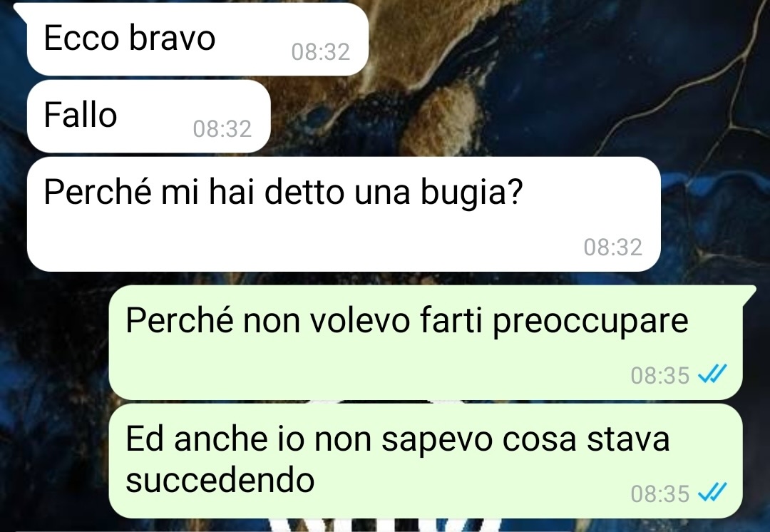
Task: Click the tail of the "Ecco bravo" bubble
Action: (x=21, y=10)
